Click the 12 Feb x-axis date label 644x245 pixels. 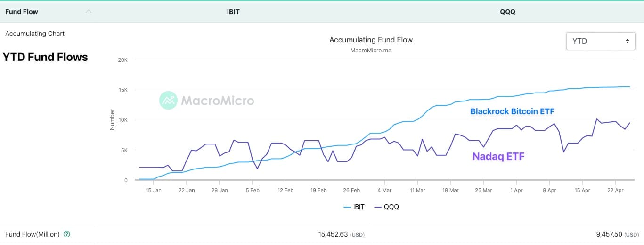pos(285,190)
